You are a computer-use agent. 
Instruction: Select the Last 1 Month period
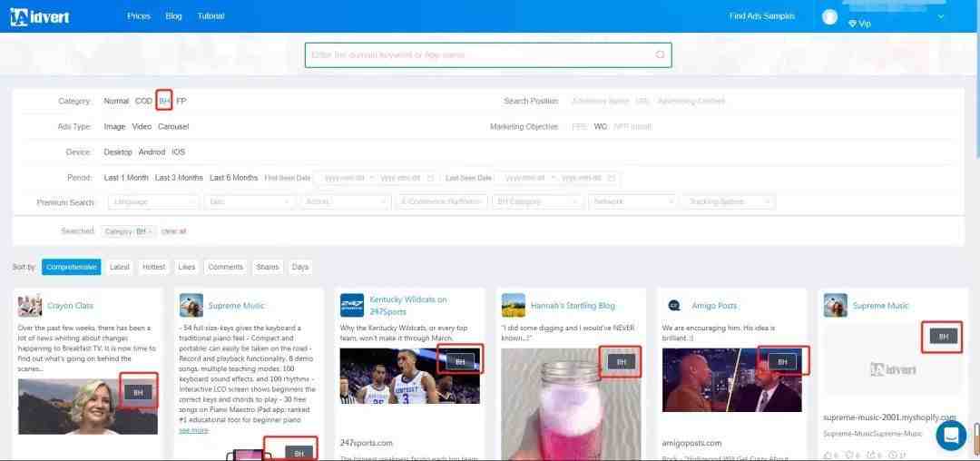pyautogui.click(x=126, y=177)
